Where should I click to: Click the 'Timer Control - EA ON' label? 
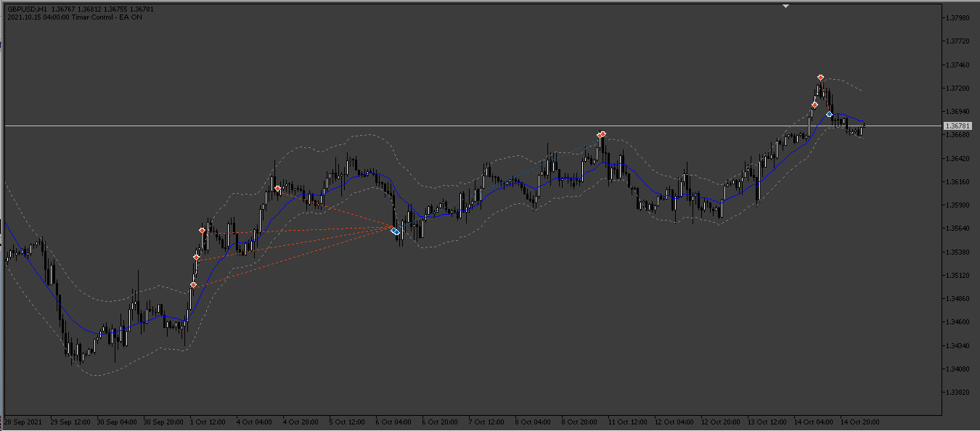pos(106,17)
